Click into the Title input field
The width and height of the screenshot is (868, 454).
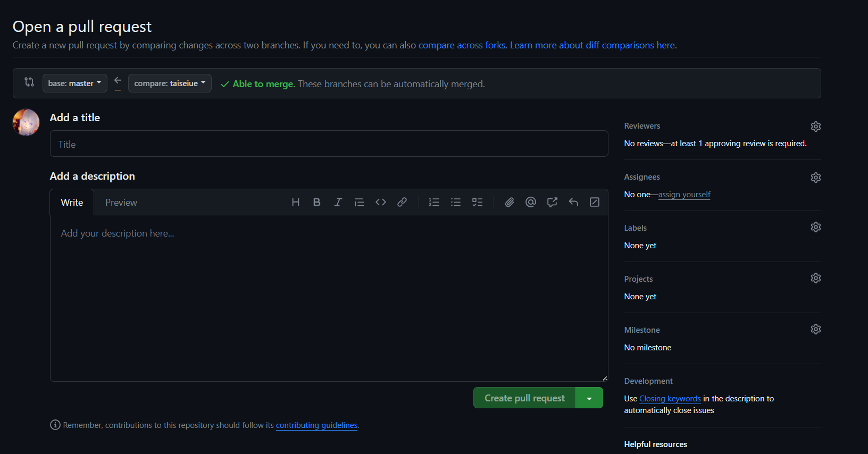click(x=329, y=144)
